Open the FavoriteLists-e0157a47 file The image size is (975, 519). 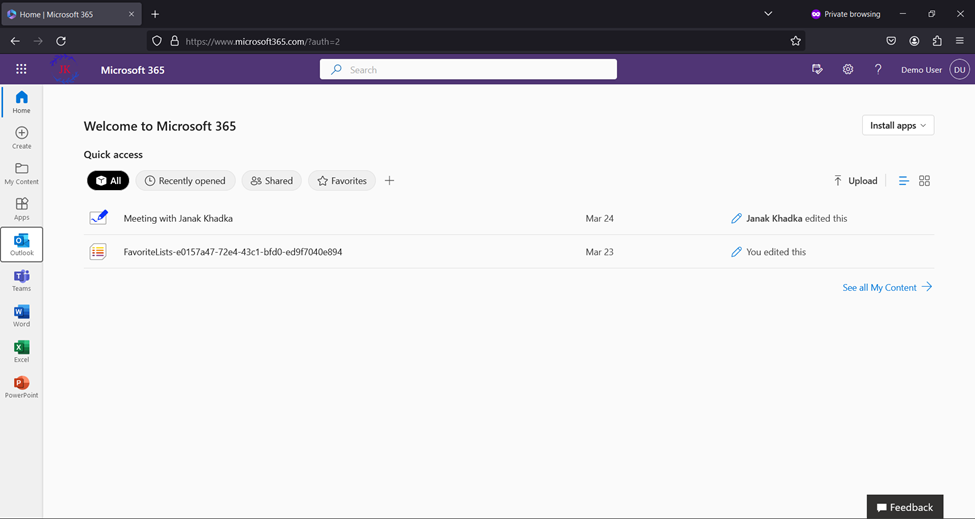pyautogui.click(x=233, y=252)
